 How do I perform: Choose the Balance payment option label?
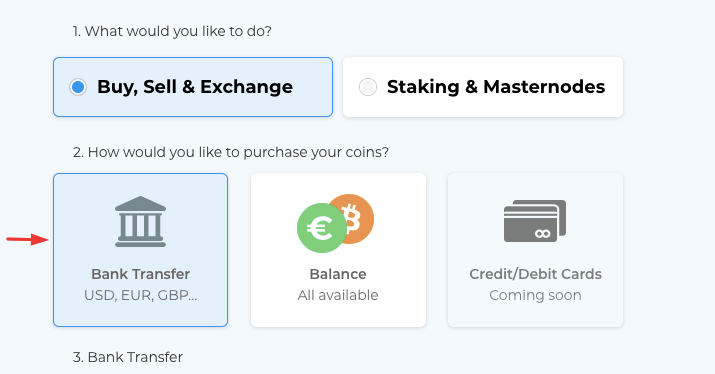pyautogui.click(x=338, y=274)
